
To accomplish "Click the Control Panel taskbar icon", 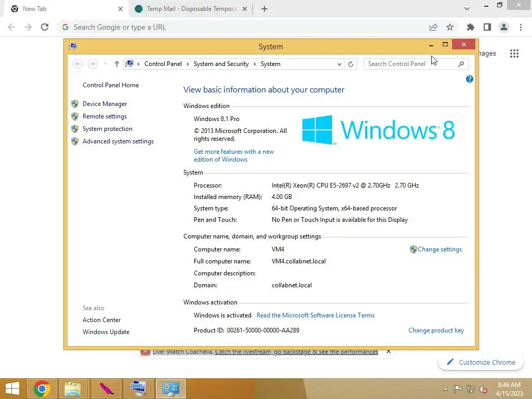I will [170, 389].
